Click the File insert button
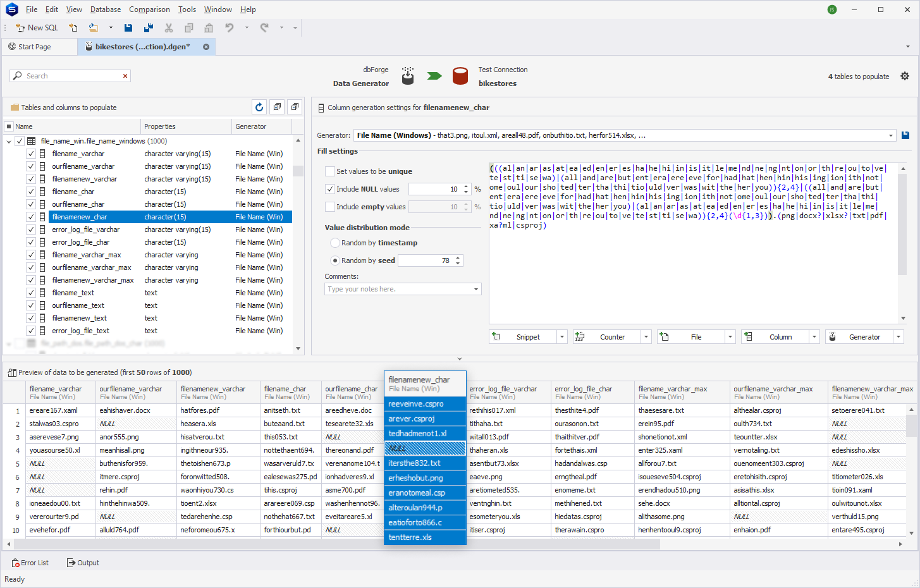Screen dimensions: 920x588 coord(691,337)
